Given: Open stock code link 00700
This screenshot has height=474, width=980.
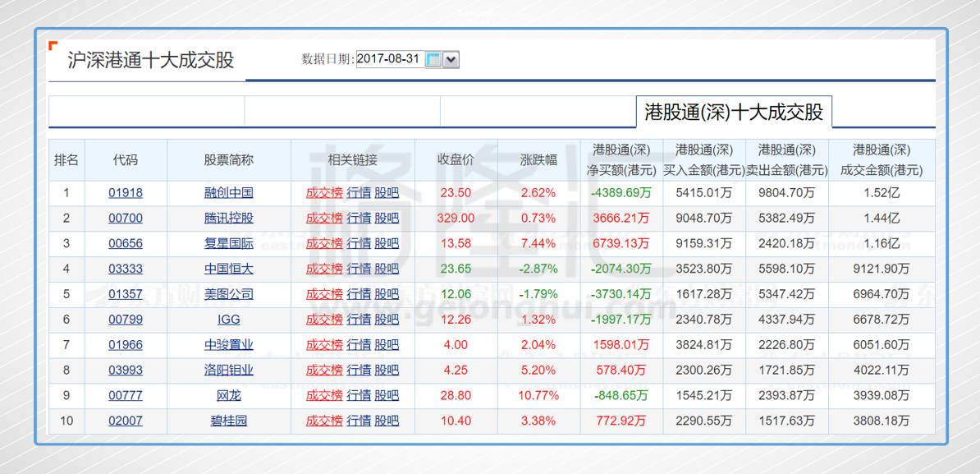Looking at the screenshot, I should tap(126, 218).
